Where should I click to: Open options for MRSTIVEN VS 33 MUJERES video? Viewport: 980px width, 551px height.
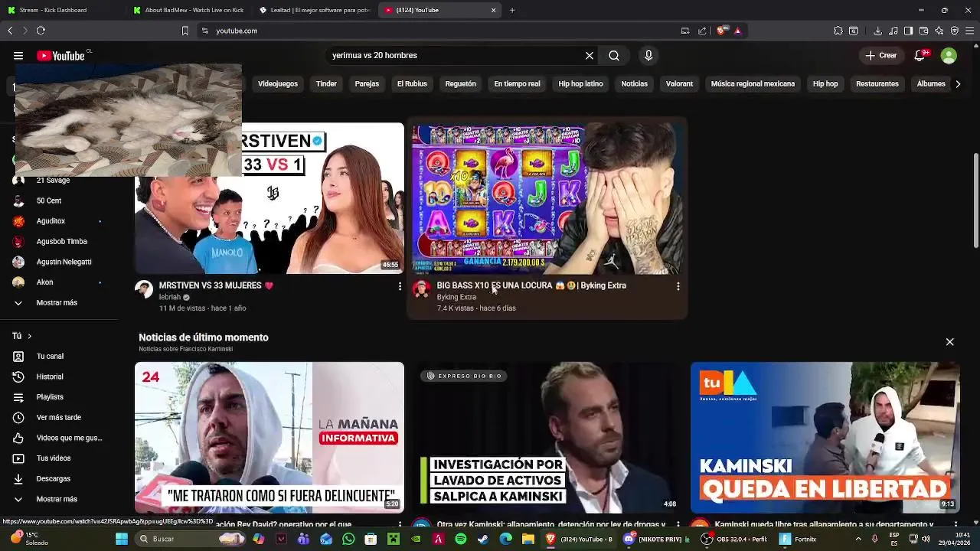click(x=399, y=286)
